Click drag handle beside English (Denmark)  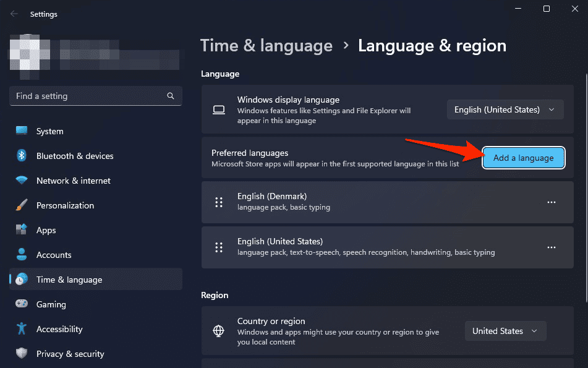(x=218, y=202)
